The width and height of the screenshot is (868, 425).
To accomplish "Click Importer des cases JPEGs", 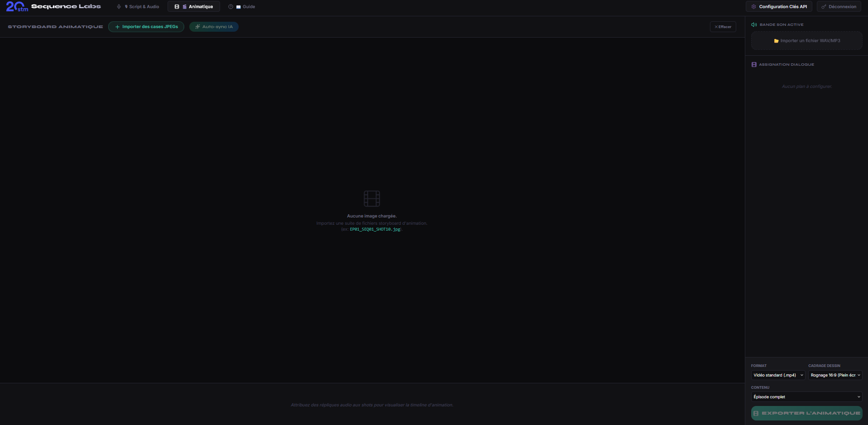I will (x=146, y=27).
